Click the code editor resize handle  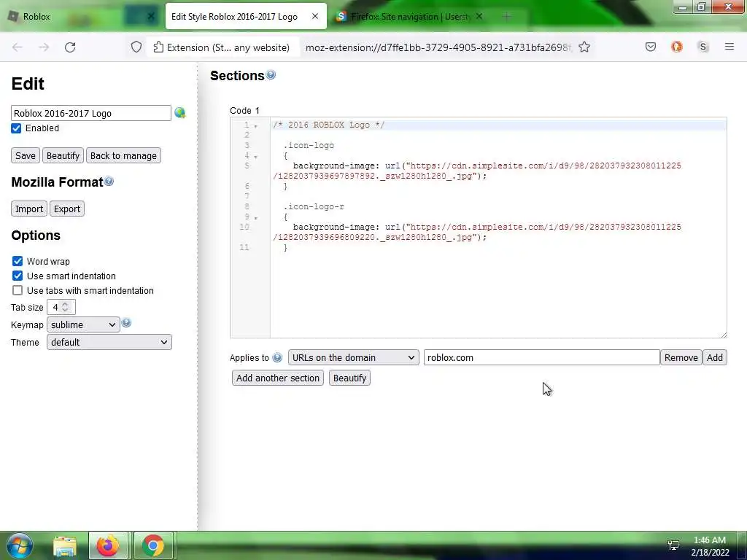[x=724, y=335]
